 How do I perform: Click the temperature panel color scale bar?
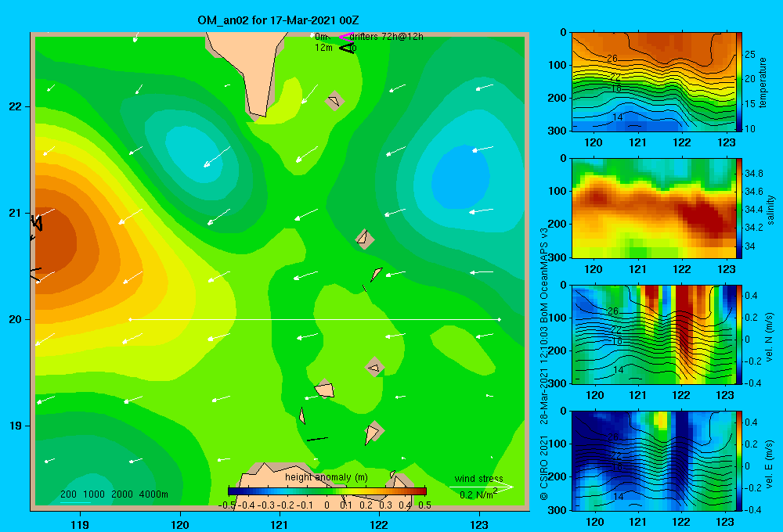[x=739, y=81]
